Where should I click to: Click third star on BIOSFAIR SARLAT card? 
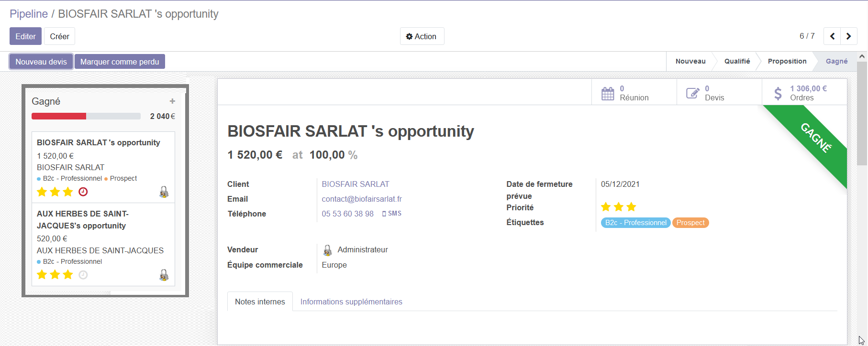point(68,192)
